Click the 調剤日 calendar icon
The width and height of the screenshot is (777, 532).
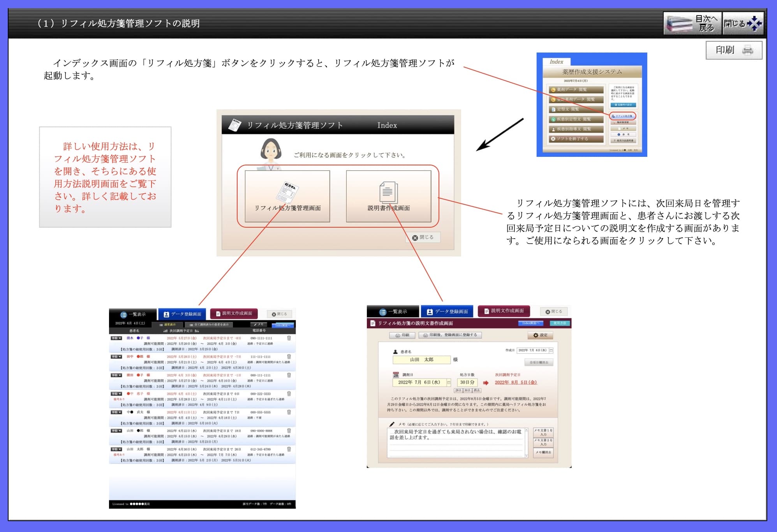tap(396, 374)
